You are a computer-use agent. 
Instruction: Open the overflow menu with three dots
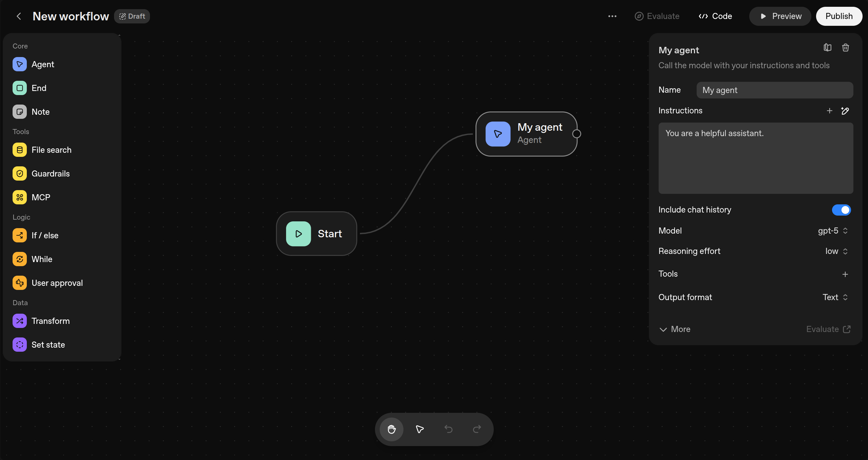click(x=612, y=16)
